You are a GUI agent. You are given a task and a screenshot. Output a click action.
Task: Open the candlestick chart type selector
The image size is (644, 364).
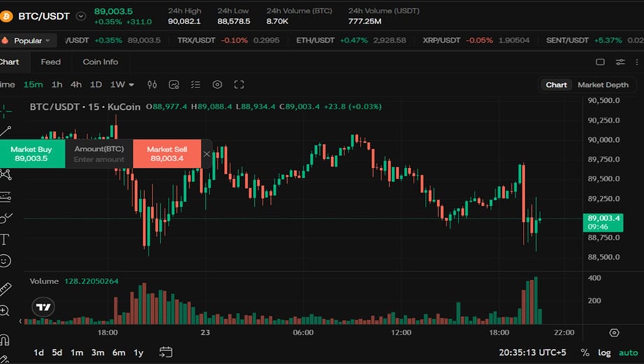click(x=152, y=85)
